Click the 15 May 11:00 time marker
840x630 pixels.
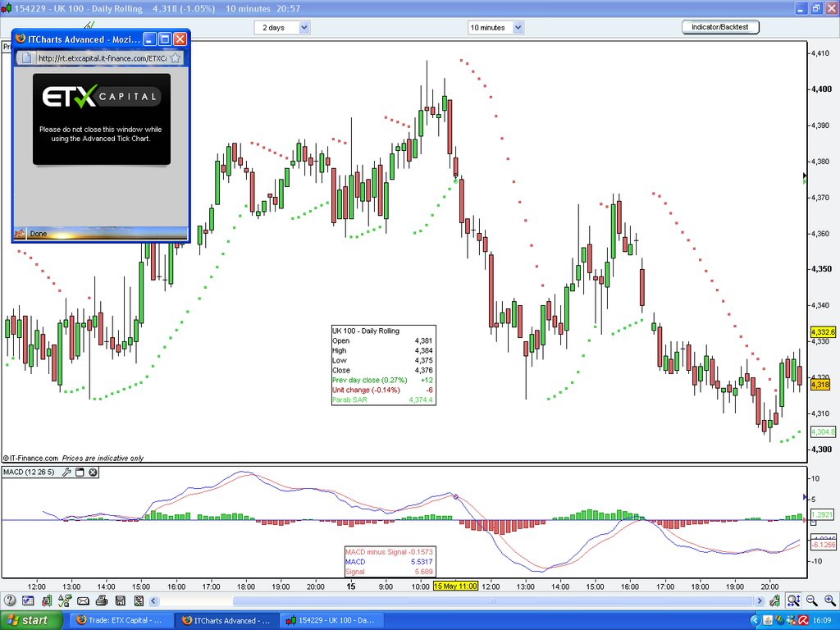coord(455,586)
